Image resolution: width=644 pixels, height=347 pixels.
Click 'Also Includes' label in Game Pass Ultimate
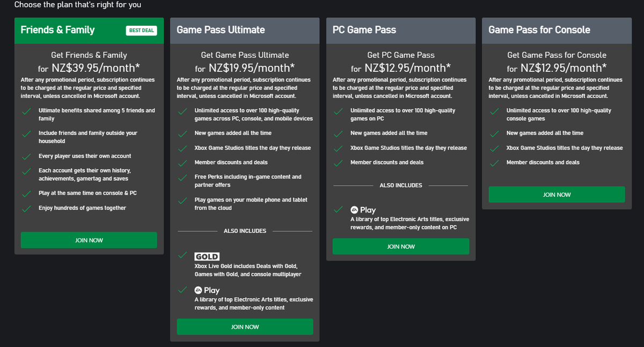[x=245, y=231]
